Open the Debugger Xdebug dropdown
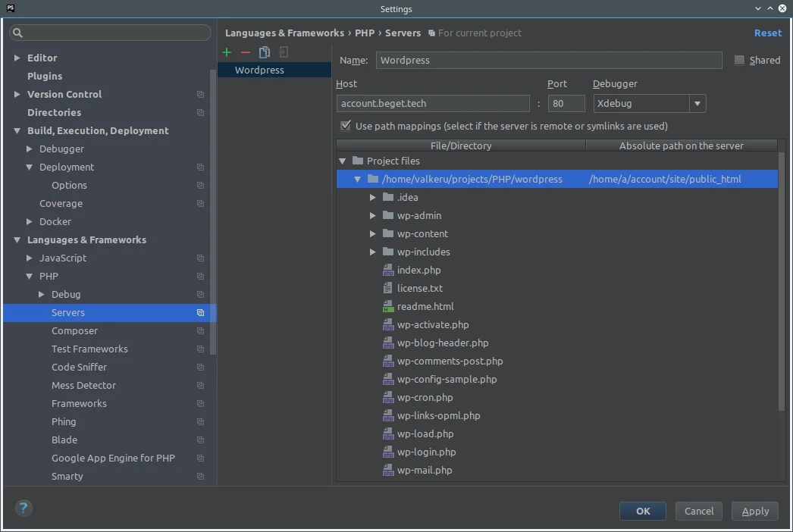 [x=697, y=103]
